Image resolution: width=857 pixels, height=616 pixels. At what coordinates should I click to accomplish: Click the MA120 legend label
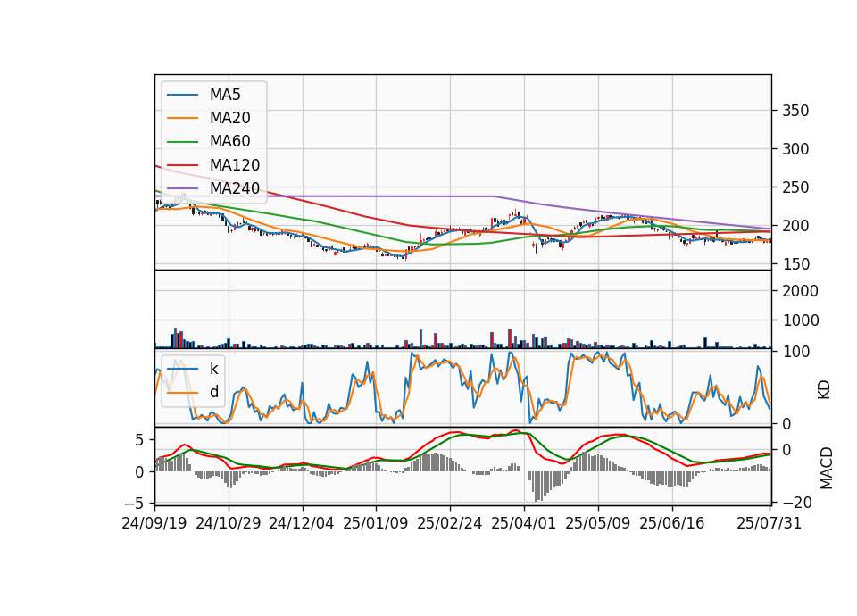[235, 165]
